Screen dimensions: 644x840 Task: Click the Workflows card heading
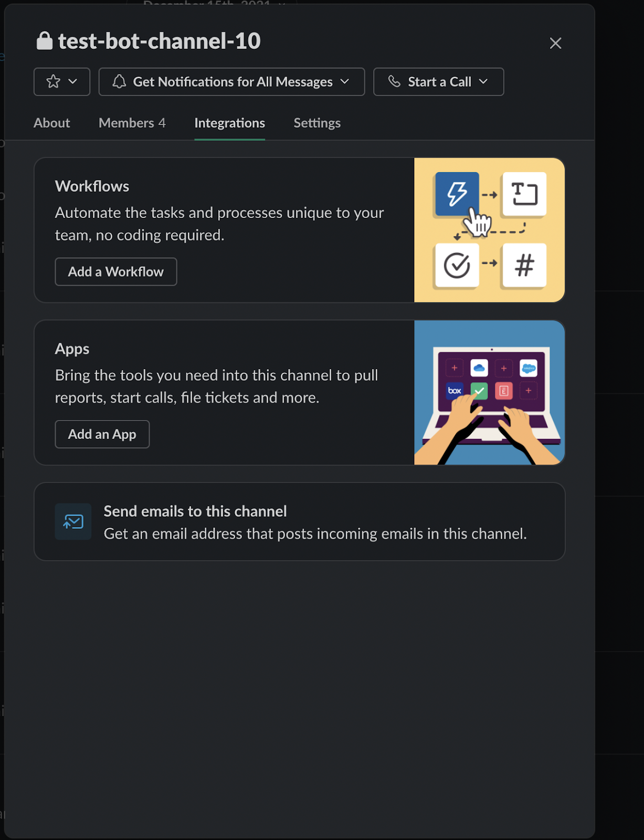(92, 186)
